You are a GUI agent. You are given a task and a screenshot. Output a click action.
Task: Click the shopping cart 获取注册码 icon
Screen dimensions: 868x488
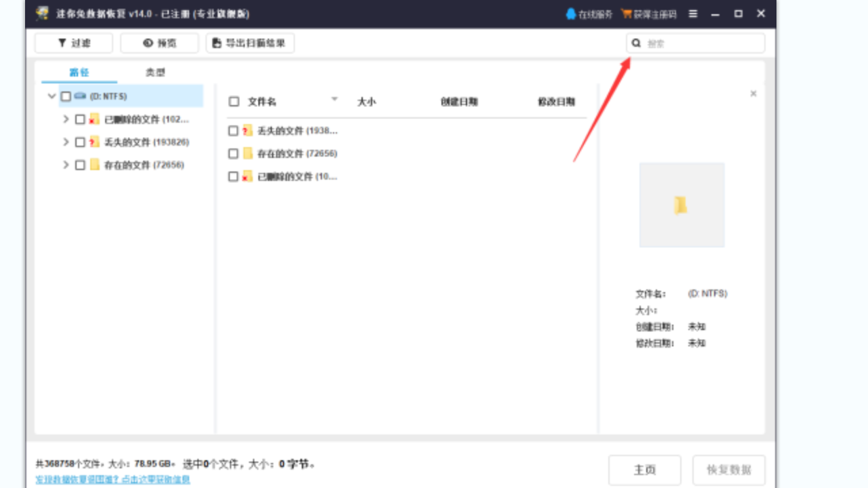[x=627, y=13]
